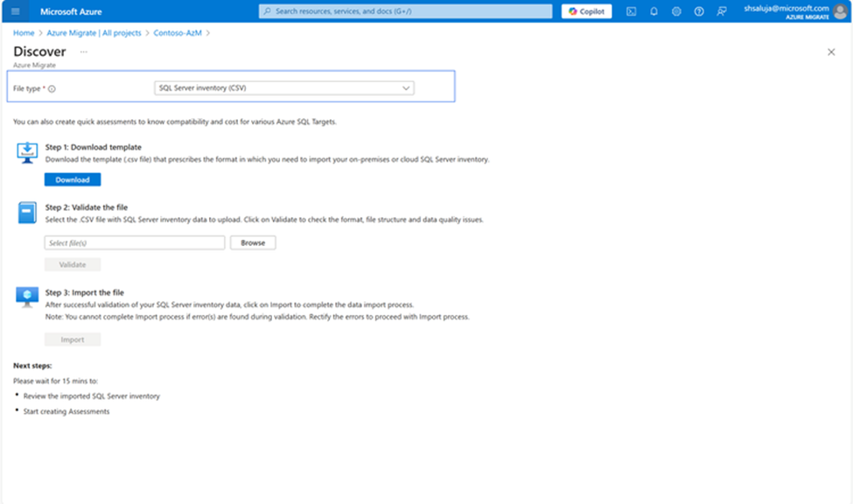This screenshot has height=504, width=853.
Task: Open the feedback icon in the header
Action: 722,11
